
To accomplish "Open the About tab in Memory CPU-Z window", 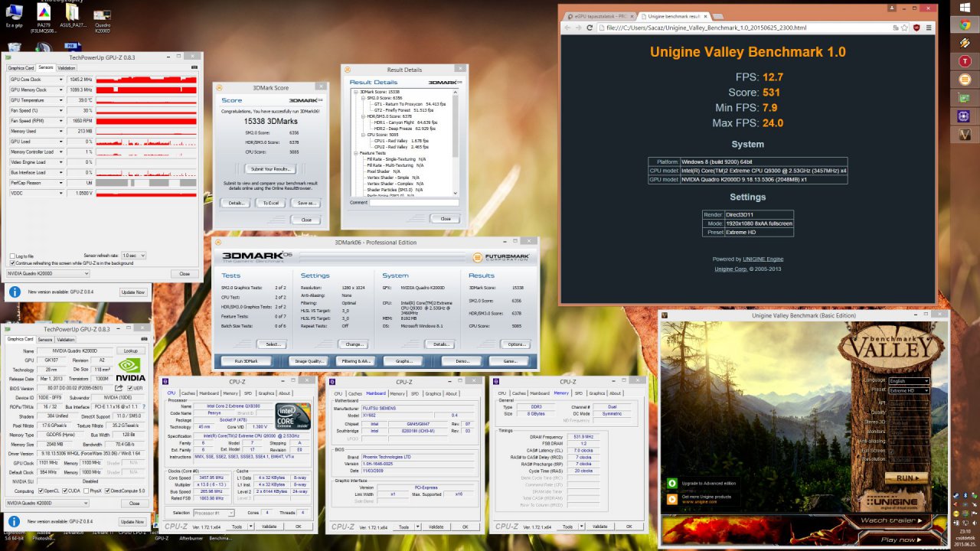I will (x=615, y=393).
